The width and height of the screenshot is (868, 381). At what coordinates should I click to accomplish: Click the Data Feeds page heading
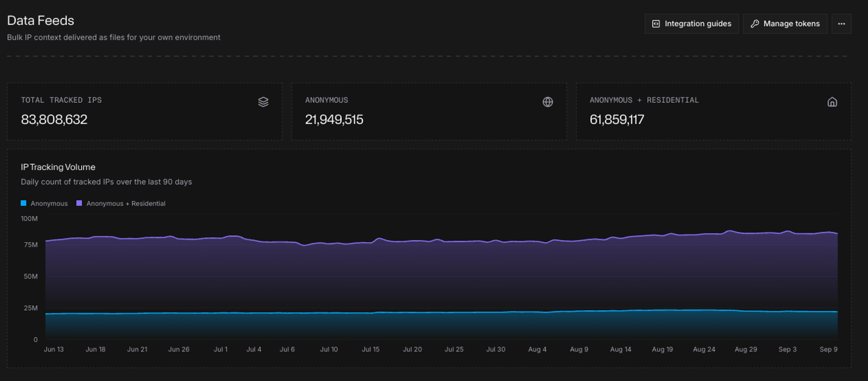(40, 21)
